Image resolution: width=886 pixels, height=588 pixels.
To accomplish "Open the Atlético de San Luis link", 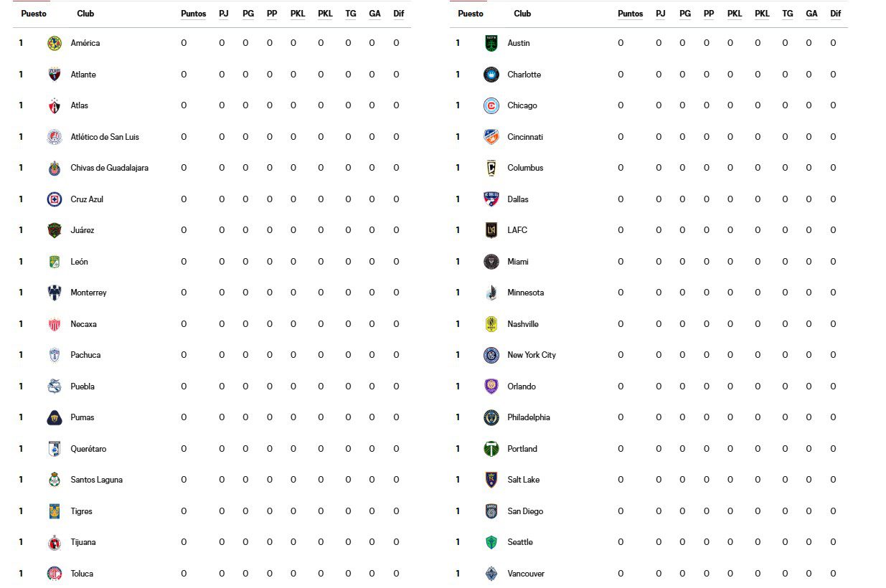I will click(105, 137).
